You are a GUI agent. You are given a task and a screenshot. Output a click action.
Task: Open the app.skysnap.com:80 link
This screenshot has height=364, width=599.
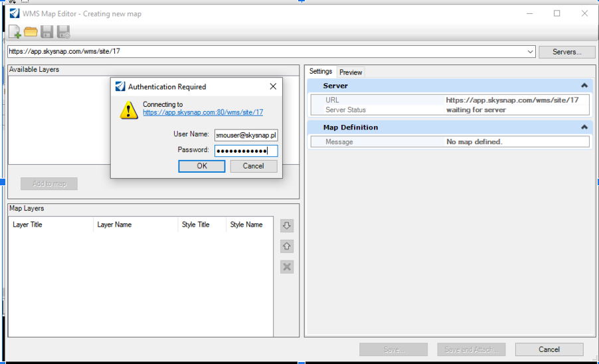click(x=203, y=112)
